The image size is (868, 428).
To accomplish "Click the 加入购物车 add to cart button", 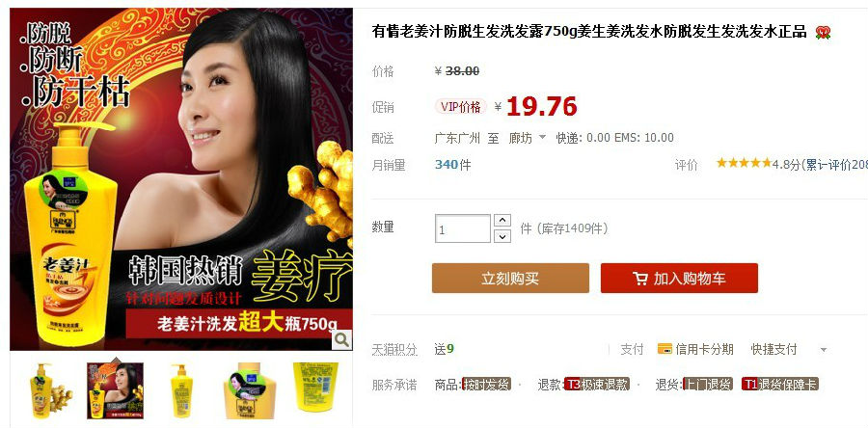I will coord(679,279).
